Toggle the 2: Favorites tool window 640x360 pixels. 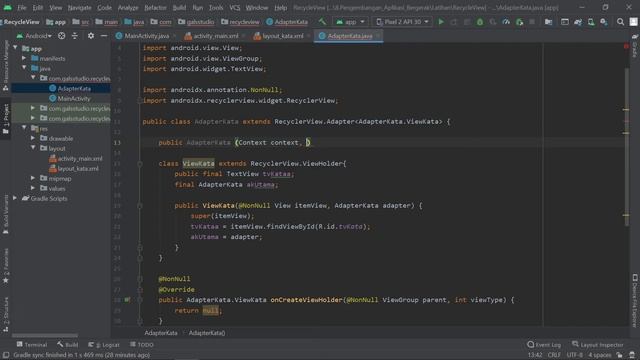pos(6,265)
